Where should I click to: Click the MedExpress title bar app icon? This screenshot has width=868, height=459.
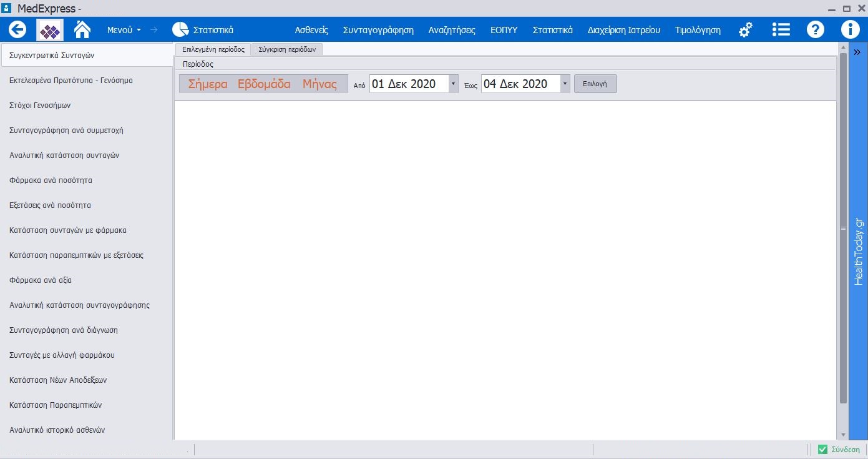[x=7, y=8]
